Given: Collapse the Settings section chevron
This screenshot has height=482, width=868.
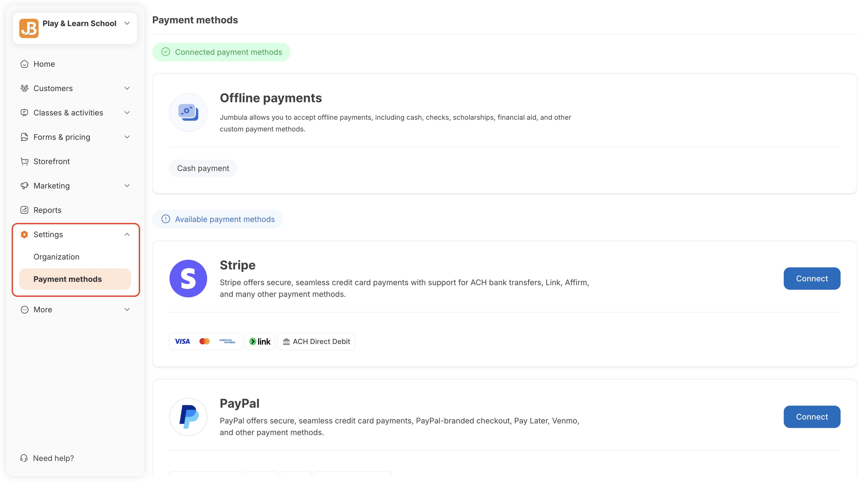Looking at the screenshot, I should coord(127,234).
